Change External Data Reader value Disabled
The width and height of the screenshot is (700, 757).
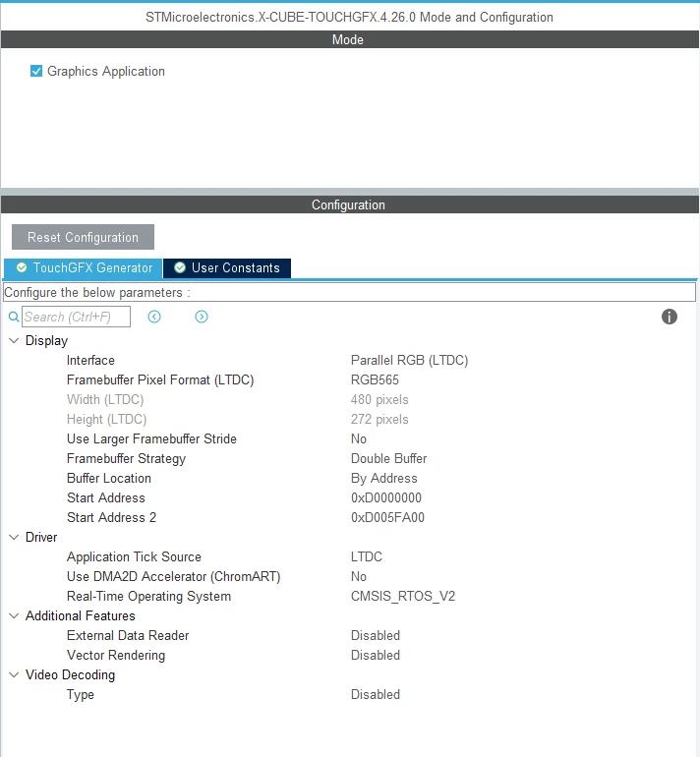(x=376, y=635)
